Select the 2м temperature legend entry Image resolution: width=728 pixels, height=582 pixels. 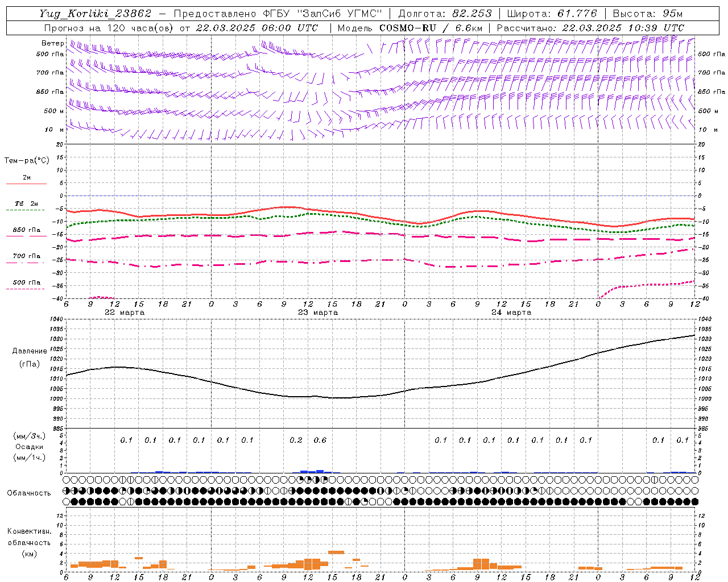(x=26, y=178)
